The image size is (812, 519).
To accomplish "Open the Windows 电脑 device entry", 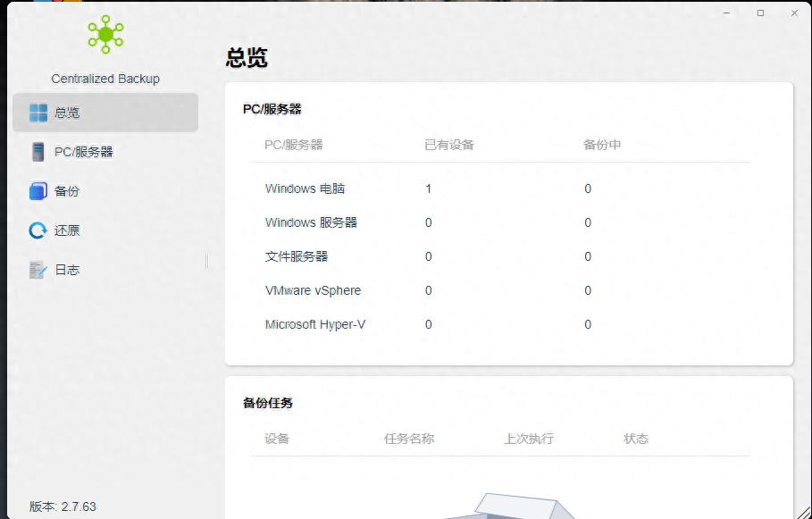I will coord(306,188).
